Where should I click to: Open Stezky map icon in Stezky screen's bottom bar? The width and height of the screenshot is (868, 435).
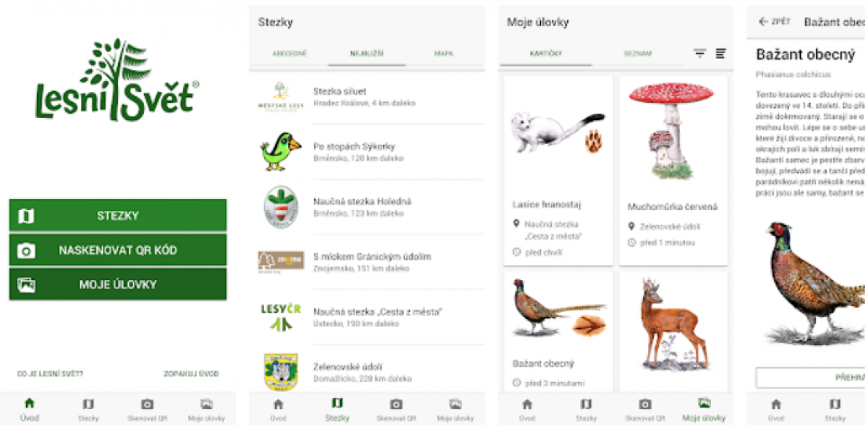coord(337,403)
